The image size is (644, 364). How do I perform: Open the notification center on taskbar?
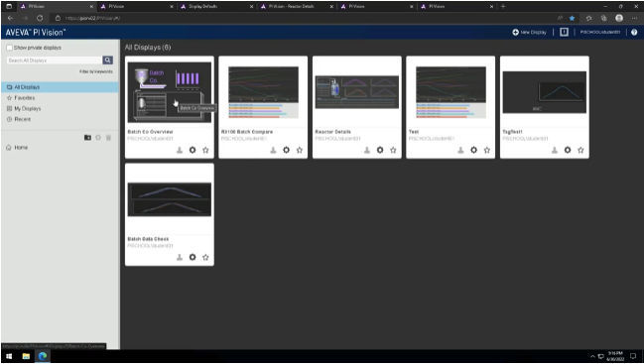point(633,356)
